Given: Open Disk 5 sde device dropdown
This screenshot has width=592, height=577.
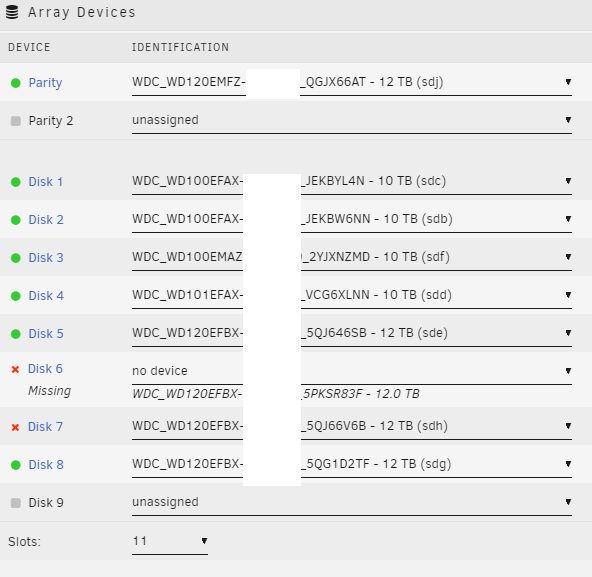Looking at the screenshot, I should [352, 333].
